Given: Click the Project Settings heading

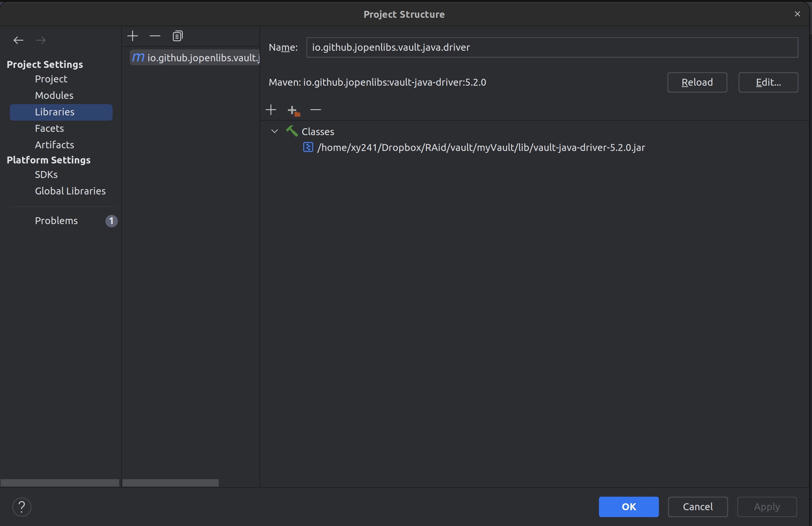Looking at the screenshot, I should click(45, 65).
